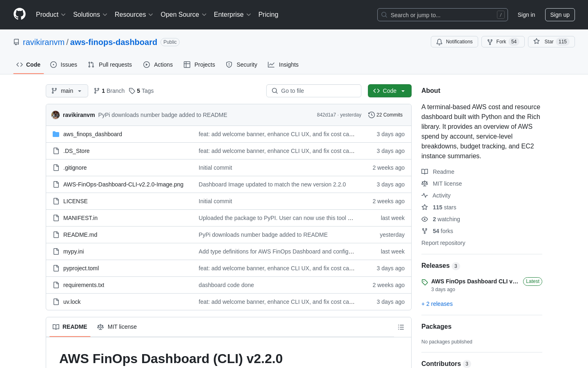Open the .gitignore file
The height and width of the screenshot is (368, 588).
75,168
